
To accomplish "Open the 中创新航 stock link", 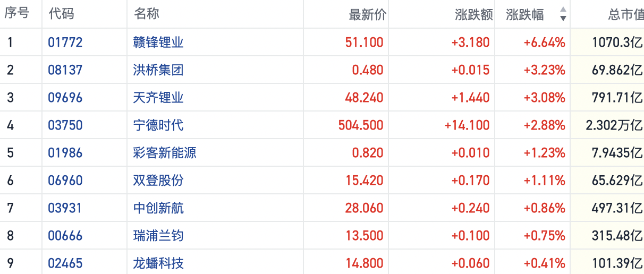I will coord(158,208).
